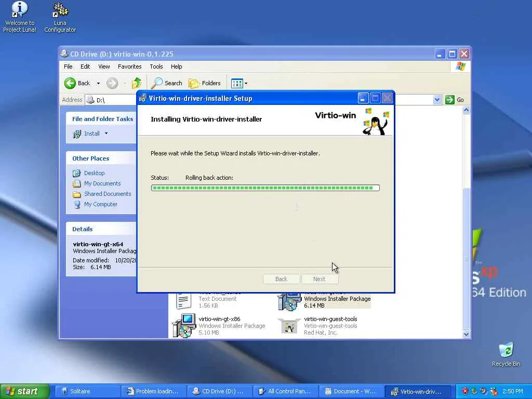Open the Recycle Bin on the desktop

pyautogui.click(x=506, y=354)
